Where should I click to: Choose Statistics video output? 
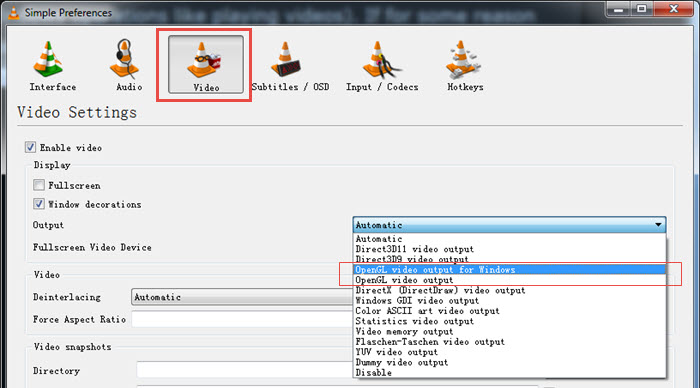[x=509, y=321]
